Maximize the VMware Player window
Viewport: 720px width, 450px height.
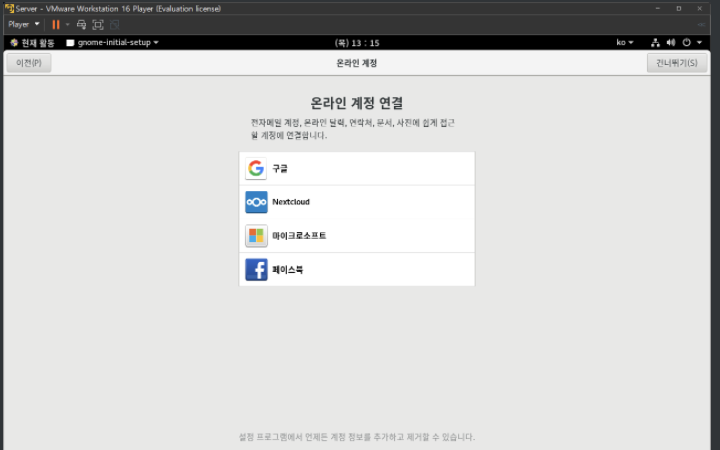point(679,8)
